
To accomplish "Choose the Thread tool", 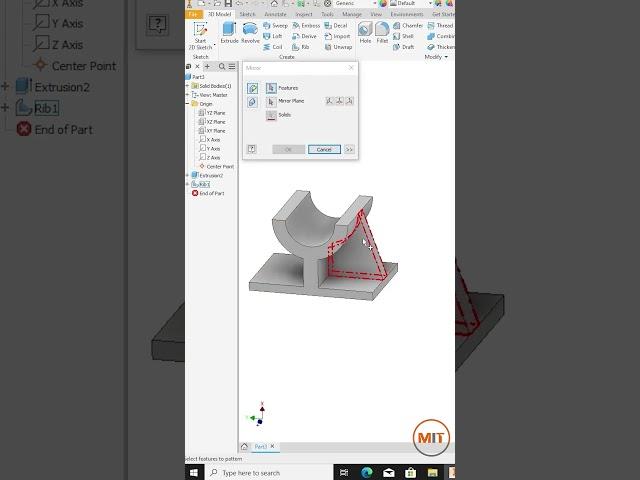I will tap(440, 25).
